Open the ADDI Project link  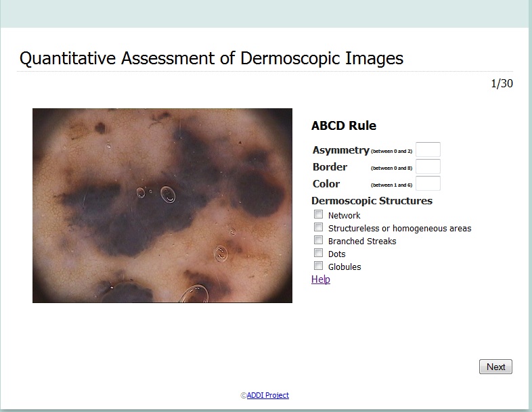268,395
